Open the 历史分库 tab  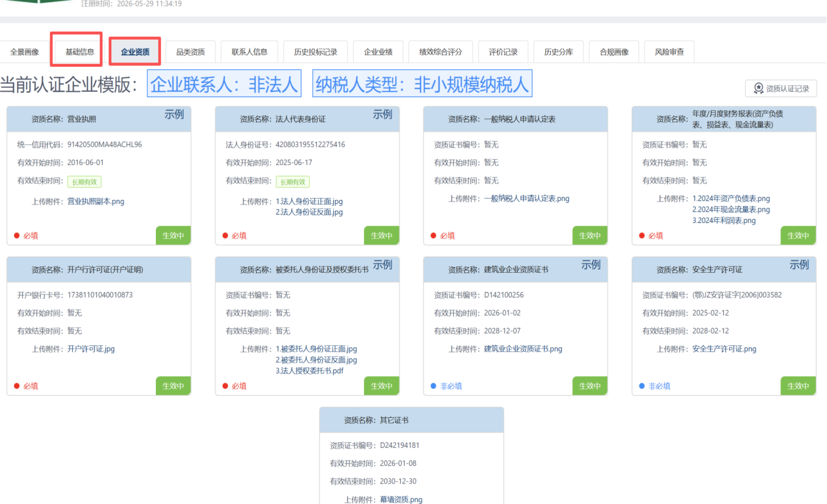pyautogui.click(x=558, y=52)
